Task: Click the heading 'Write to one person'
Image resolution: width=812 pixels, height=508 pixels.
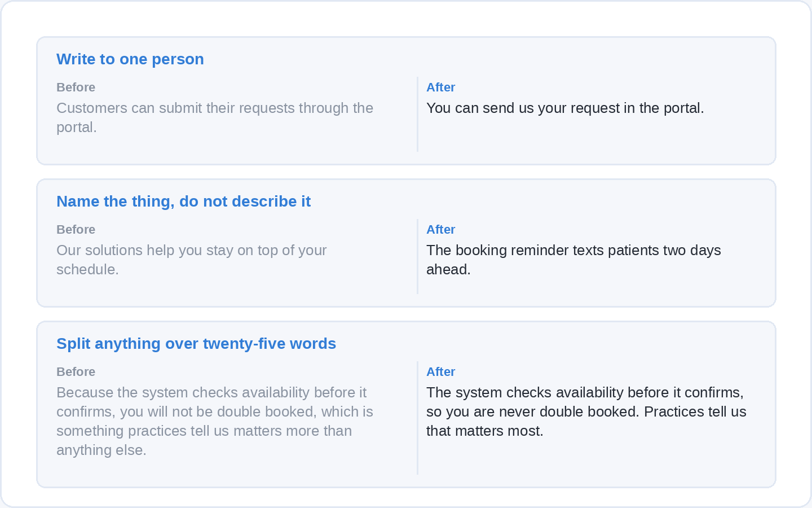Action: coord(130,59)
